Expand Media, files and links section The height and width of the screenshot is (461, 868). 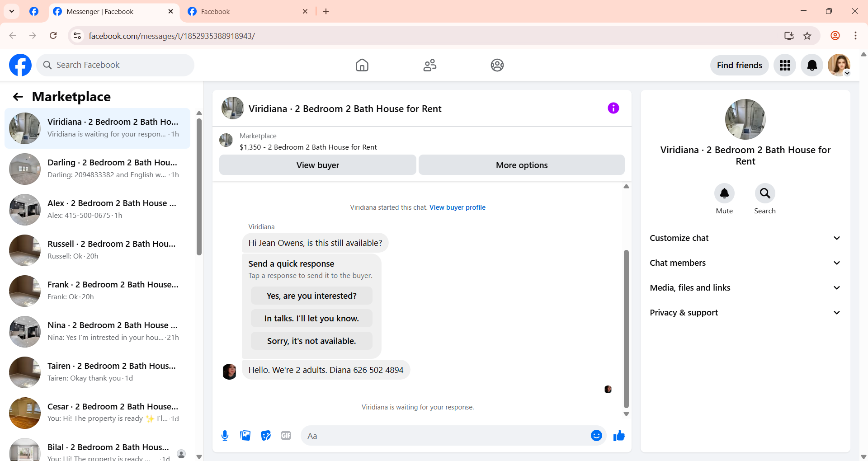[745, 288]
